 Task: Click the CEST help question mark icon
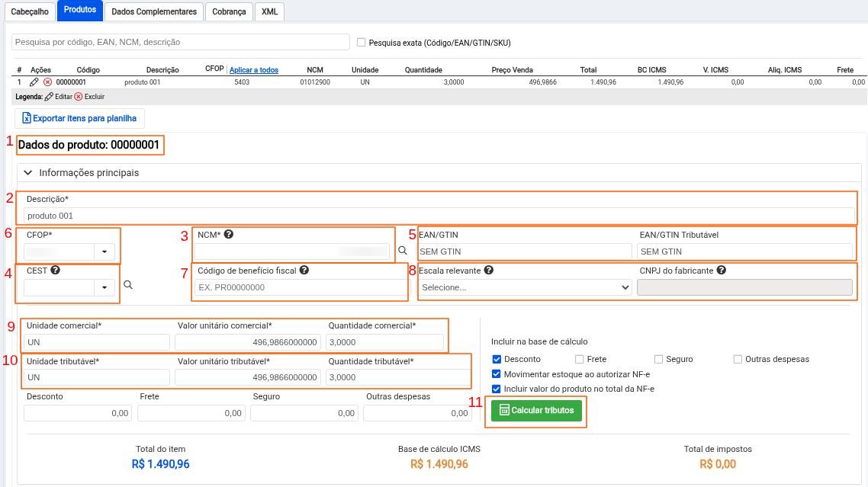pos(56,270)
